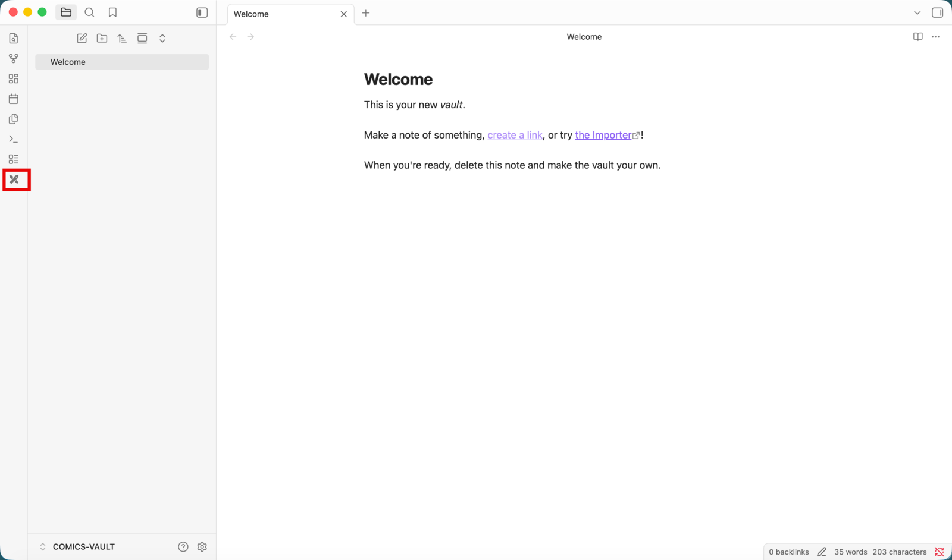Image resolution: width=952 pixels, height=560 pixels.
Task: Open canvas icon in left ribbon
Action: coord(14,79)
